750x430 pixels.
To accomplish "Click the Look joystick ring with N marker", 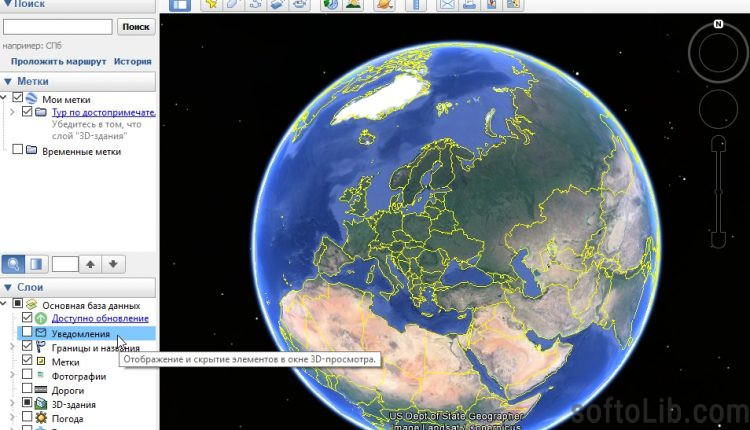I will (x=718, y=53).
